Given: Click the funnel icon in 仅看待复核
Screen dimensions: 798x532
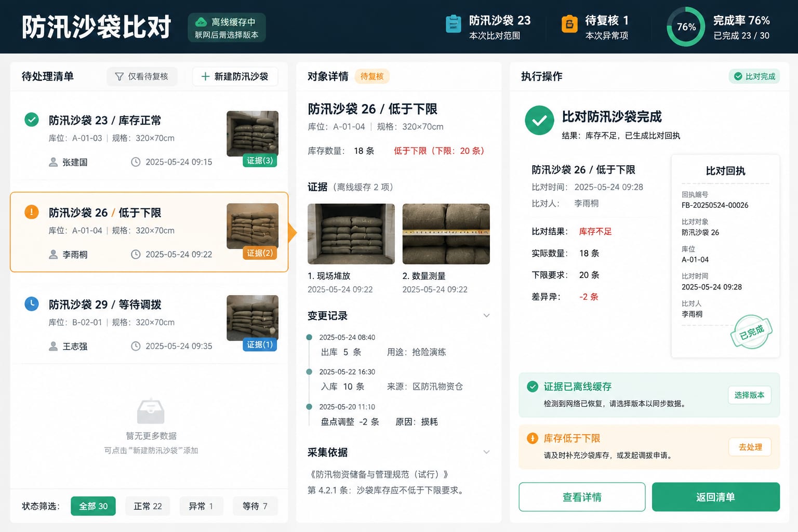Looking at the screenshot, I should 119,76.
